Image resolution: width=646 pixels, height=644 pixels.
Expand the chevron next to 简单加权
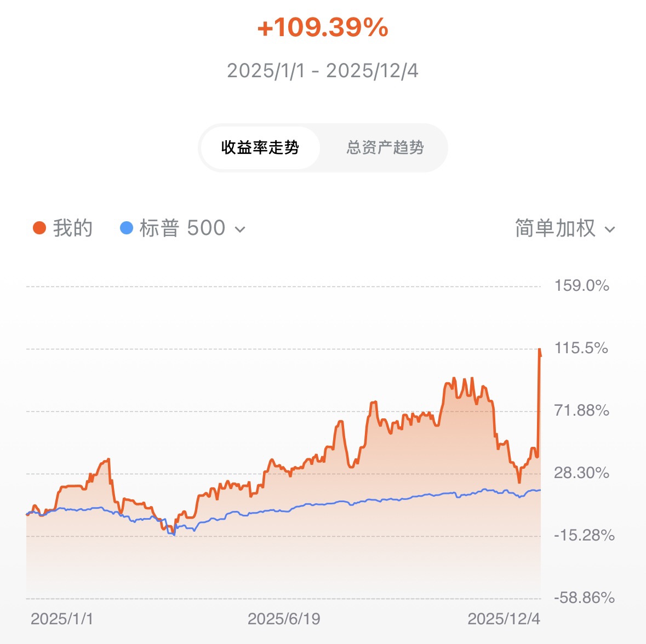click(610, 229)
